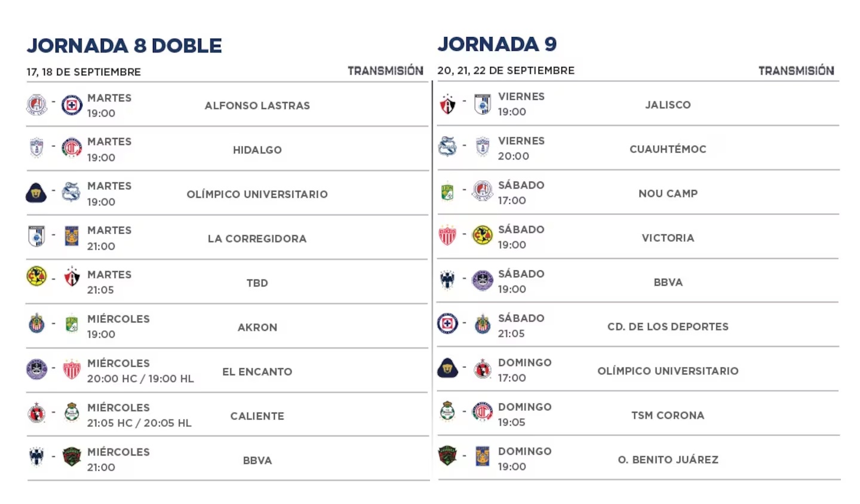The width and height of the screenshot is (860, 504).
Task: Click Pumas logo in Jornada 8 list
Action: (x=36, y=192)
